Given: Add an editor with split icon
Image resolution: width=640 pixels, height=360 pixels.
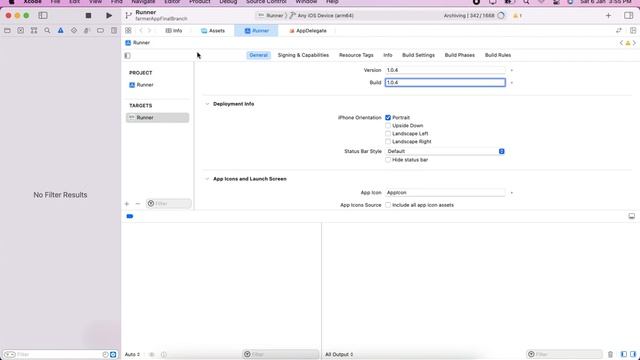Looking at the screenshot, I should click(x=633, y=31).
